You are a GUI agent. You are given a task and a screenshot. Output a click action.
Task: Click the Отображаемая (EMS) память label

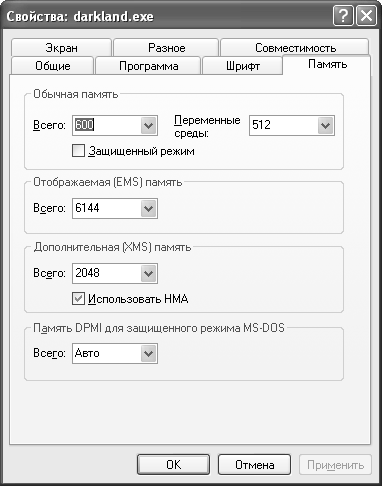108,182
